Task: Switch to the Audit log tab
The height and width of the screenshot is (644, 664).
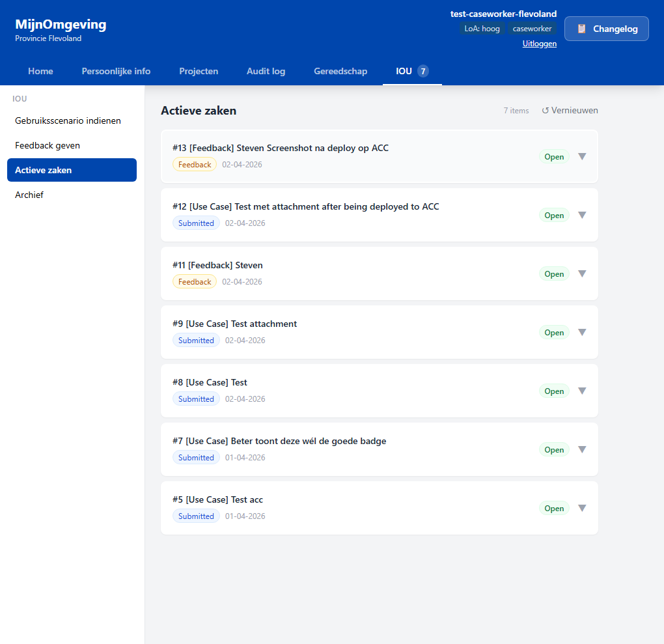Action: pyautogui.click(x=266, y=71)
